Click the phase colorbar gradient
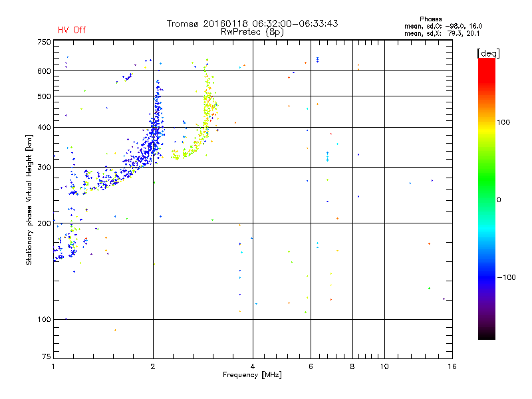This screenshot has width=532, height=399. pos(487,198)
